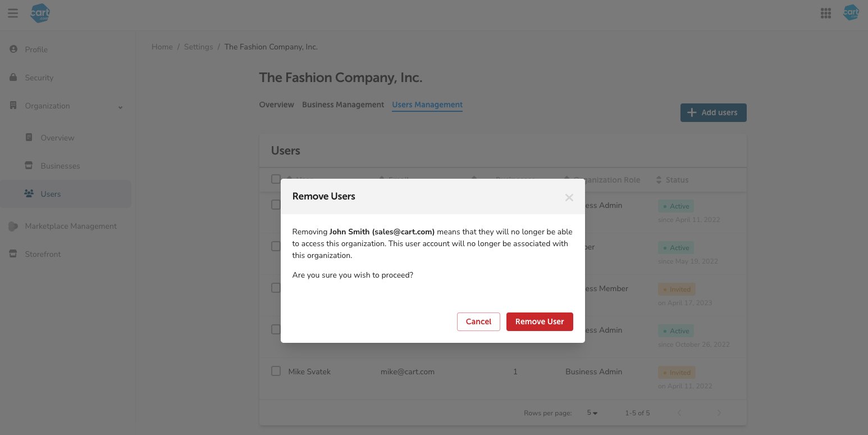Select Businesses in the sidebar

(x=60, y=166)
